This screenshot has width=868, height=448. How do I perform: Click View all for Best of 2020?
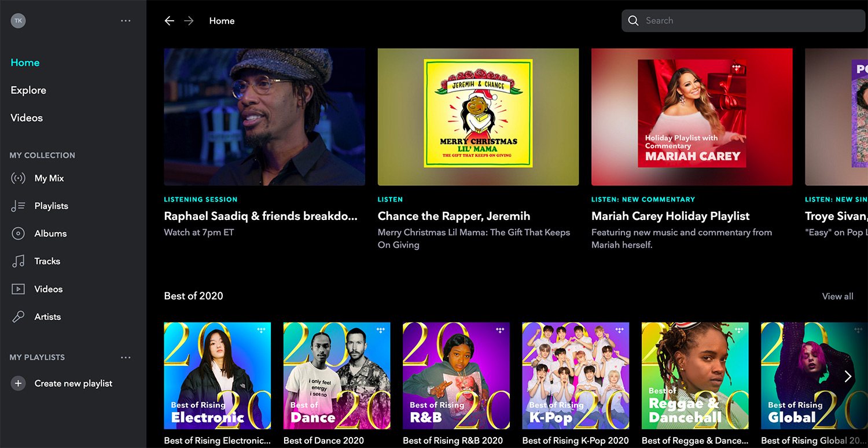pyautogui.click(x=837, y=296)
